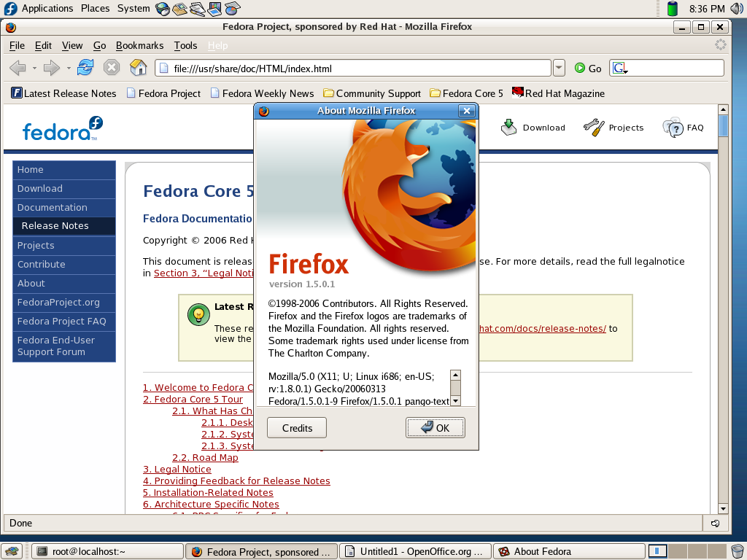Viewport: 747px width, 560px height.
Task: Click the page icon in the address bar
Action: (x=164, y=68)
